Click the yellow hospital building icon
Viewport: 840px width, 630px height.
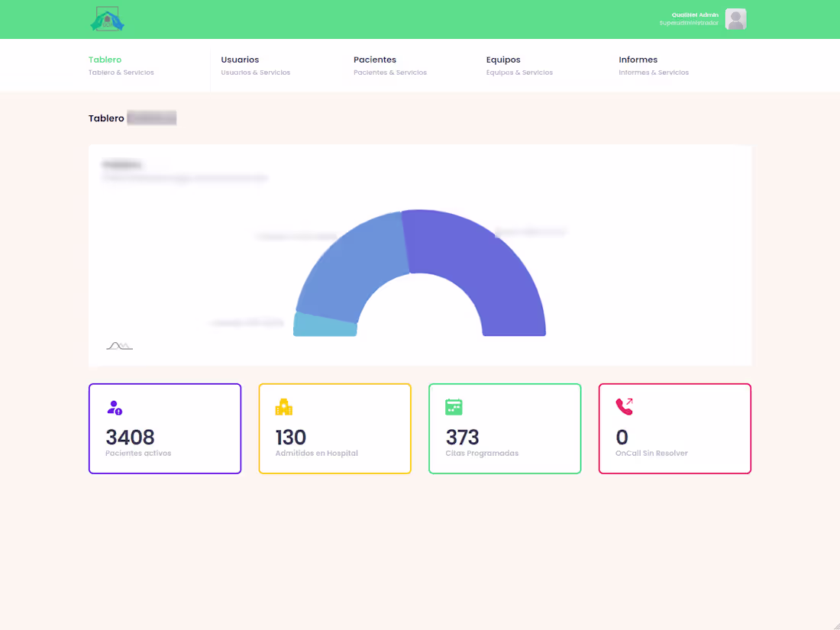click(x=283, y=407)
